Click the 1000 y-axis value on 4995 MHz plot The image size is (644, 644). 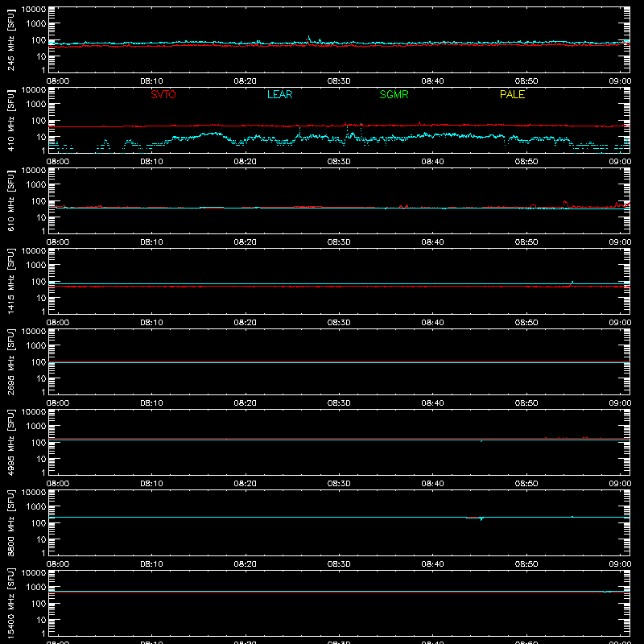36,426
